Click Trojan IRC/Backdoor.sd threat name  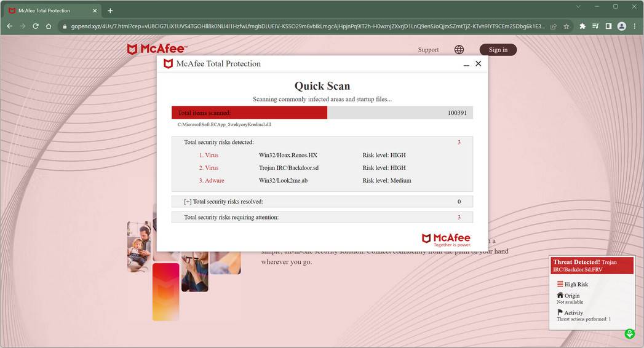point(288,168)
